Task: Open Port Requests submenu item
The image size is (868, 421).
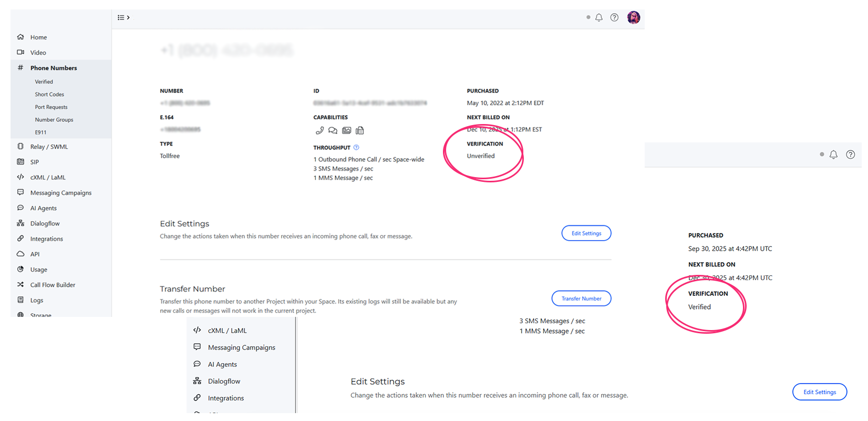Action: click(x=51, y=107)
